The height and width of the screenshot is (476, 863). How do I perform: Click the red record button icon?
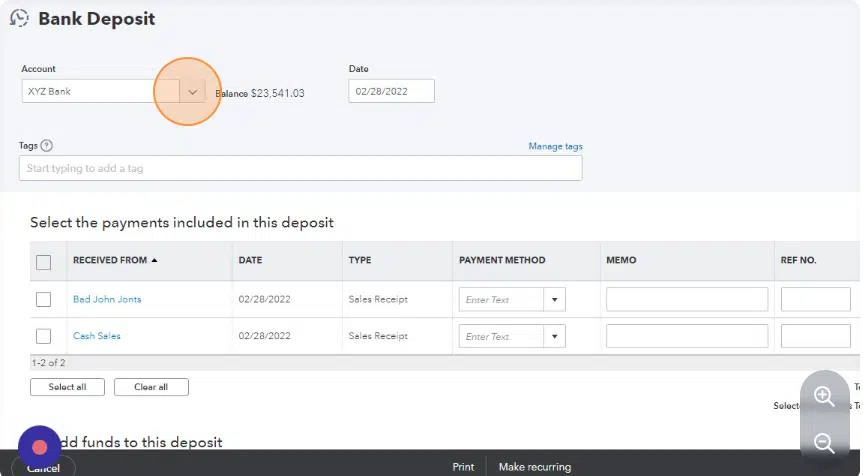[x=39, y=447]
